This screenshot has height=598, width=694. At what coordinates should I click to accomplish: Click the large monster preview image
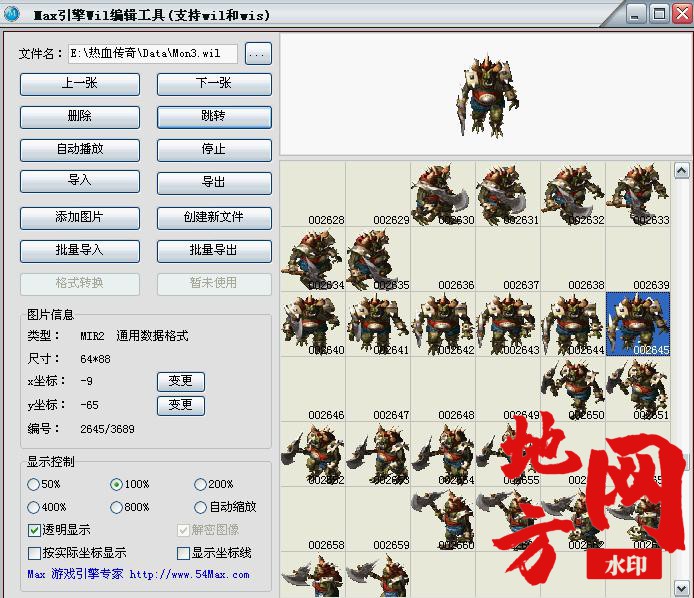coord(488,95)
